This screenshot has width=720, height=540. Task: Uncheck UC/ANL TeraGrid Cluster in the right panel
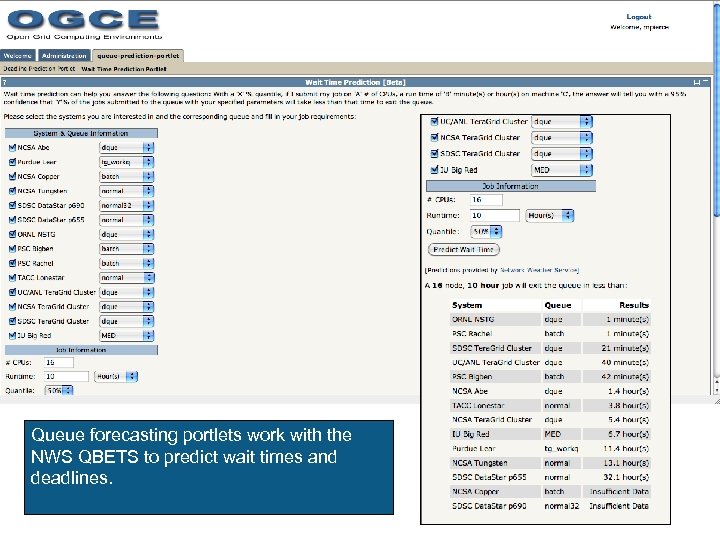(x=434, y=121)
